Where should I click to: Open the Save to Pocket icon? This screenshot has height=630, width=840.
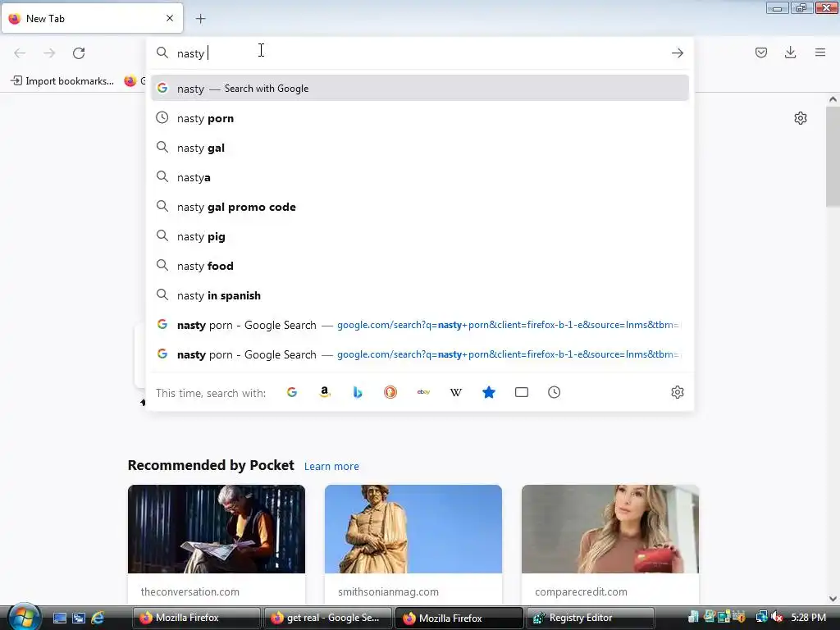coord(760,52)
